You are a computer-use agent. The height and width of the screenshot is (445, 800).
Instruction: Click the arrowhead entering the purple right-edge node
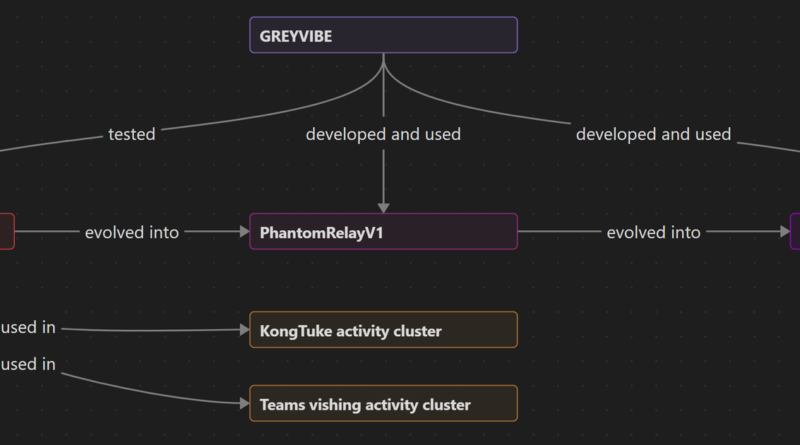pyautogui.click(x=785, y=232)
